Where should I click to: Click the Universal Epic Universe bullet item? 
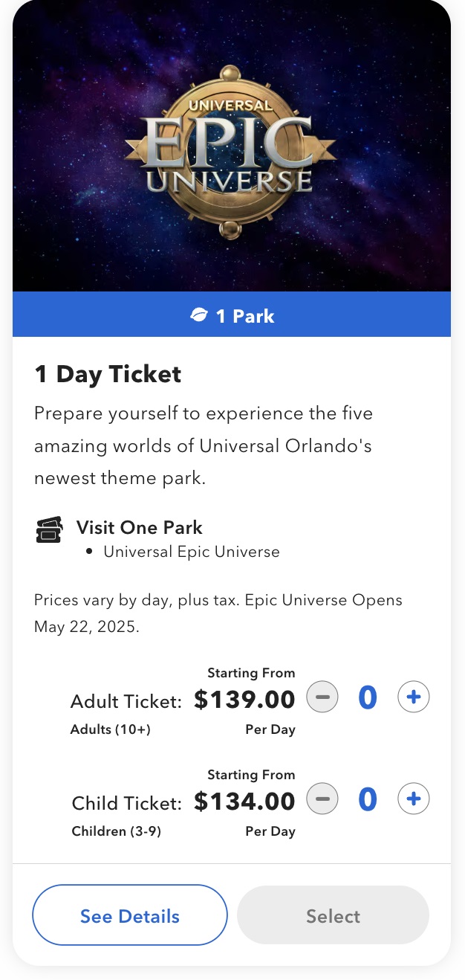coord(192,552)
